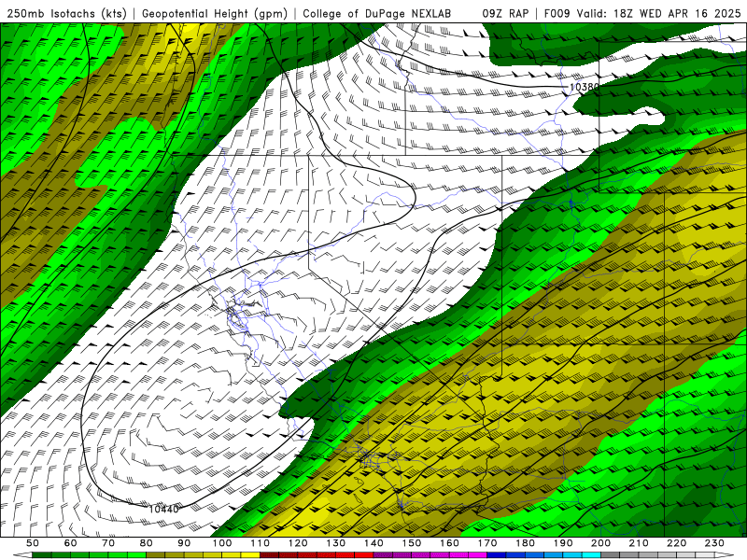Click the 190 value on the color scale
Image resolution: width=747 pixels, height=560 pixels.
[x=563, y=543]
